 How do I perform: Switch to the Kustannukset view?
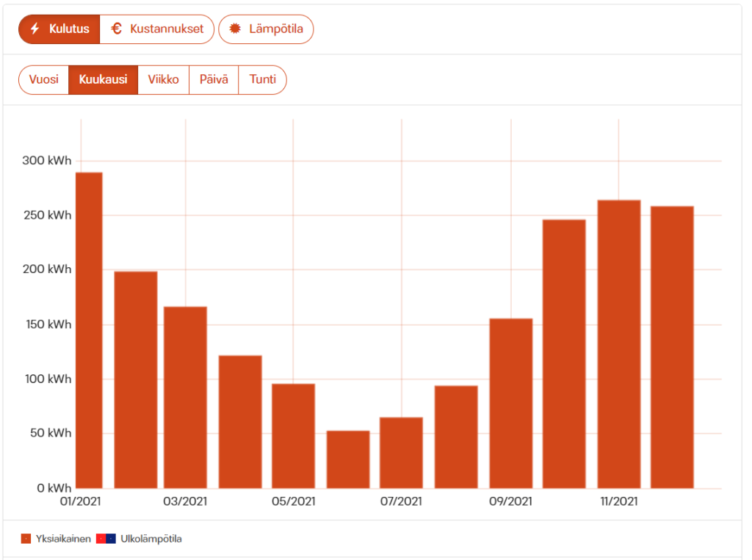click(x=157, y=29)
